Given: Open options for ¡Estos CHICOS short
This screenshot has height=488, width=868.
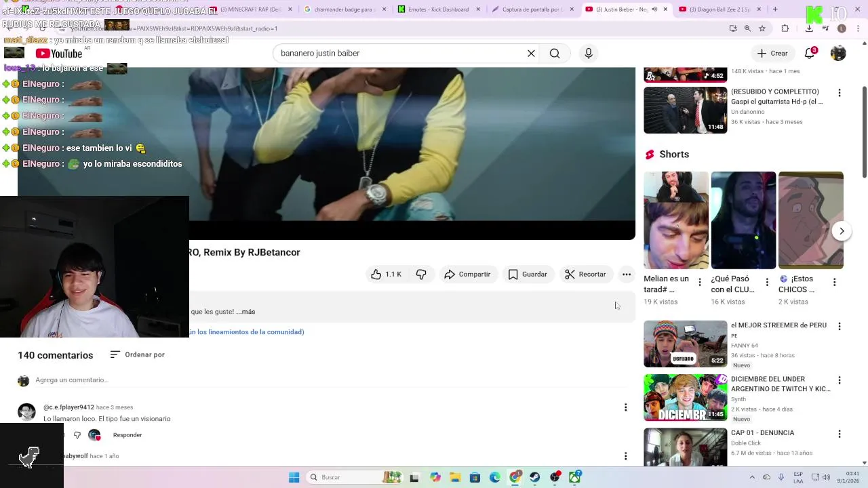Looking at the screenshot, I should click(834, 282).
